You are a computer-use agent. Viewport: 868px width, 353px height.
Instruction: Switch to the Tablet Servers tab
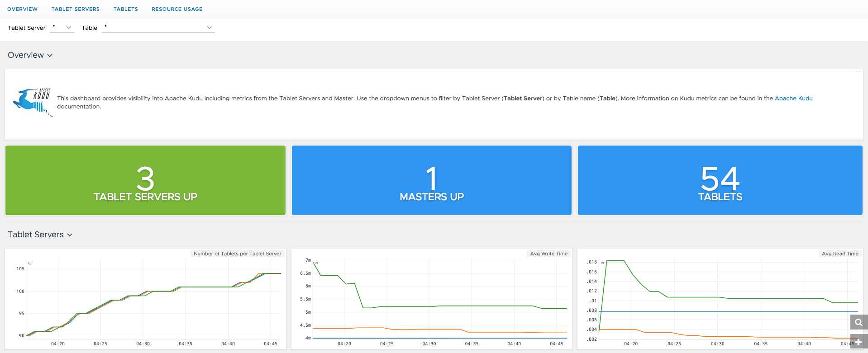76,9
